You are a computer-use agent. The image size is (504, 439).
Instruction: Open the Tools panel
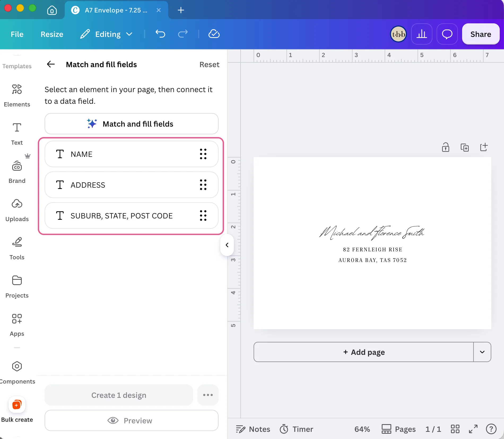pos(17,248)
